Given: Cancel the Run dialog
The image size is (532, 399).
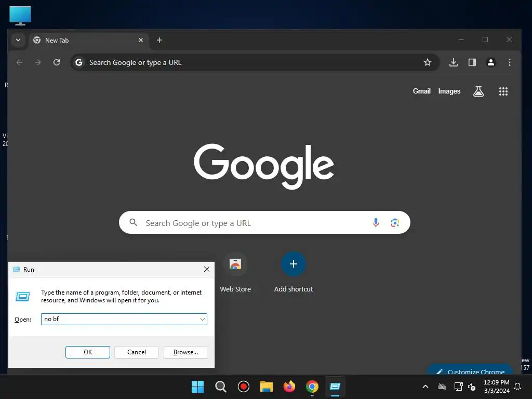Looking at the screenshot, I should (x=137, y=352).
